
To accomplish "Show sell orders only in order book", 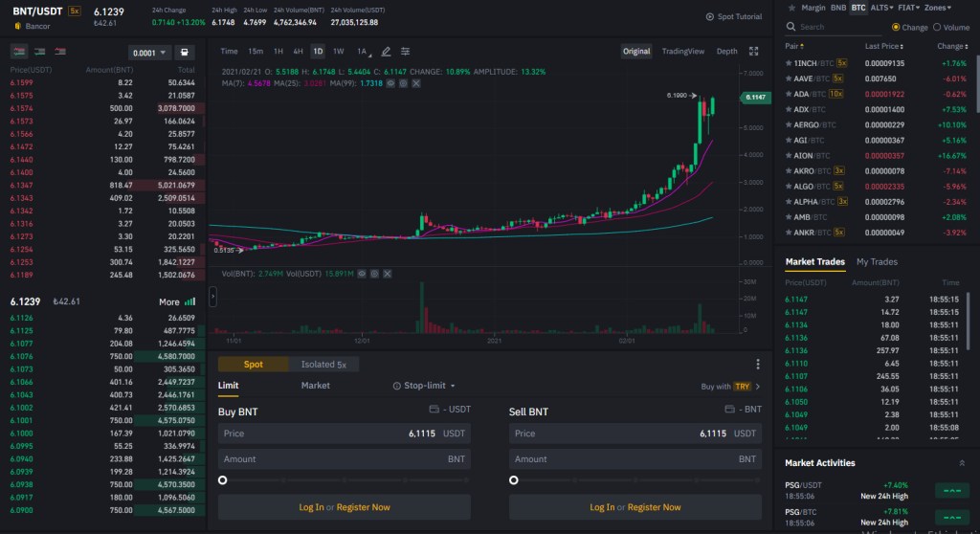I will 60,52.
